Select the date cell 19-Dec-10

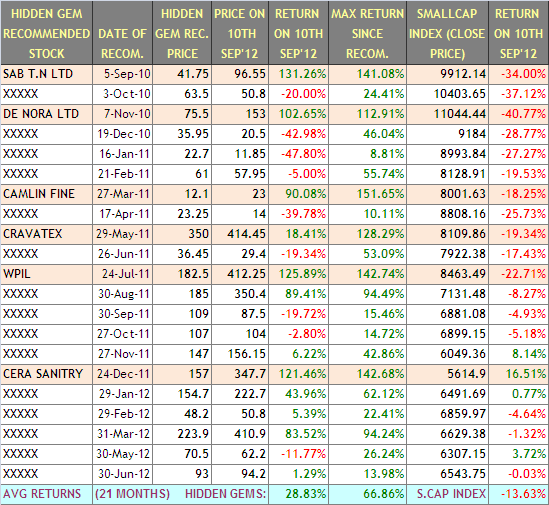[x=123, y=134]
